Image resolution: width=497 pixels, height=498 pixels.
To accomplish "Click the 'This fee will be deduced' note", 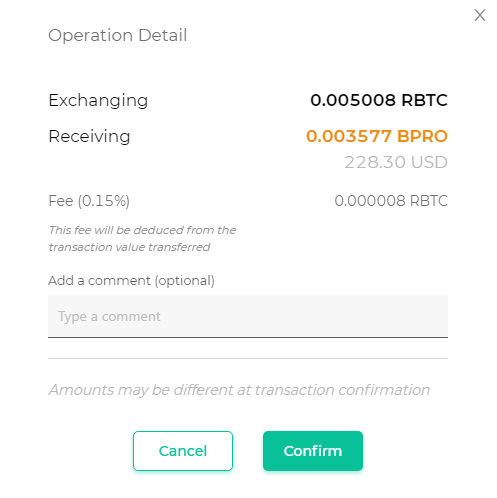I will (x=142, y=230).
